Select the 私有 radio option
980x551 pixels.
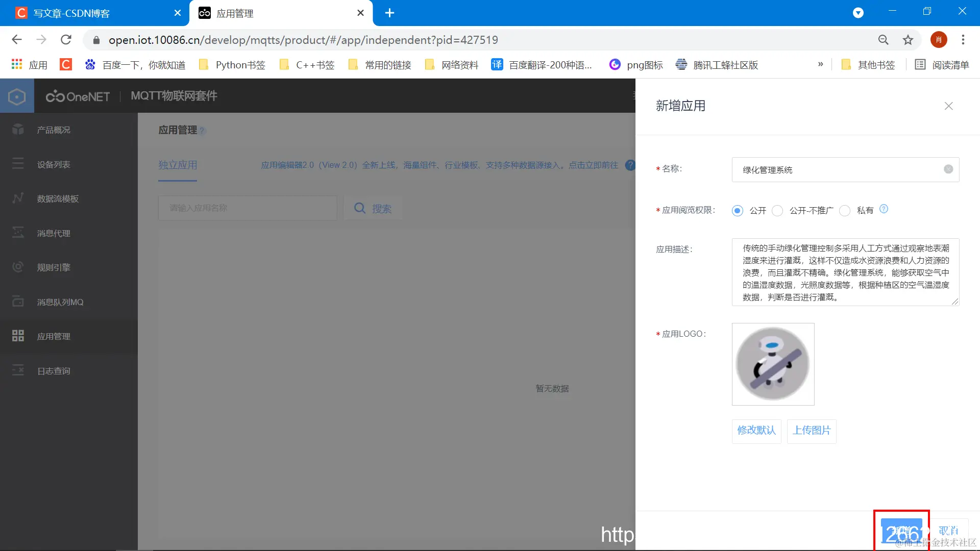click(x=845, y=211)
